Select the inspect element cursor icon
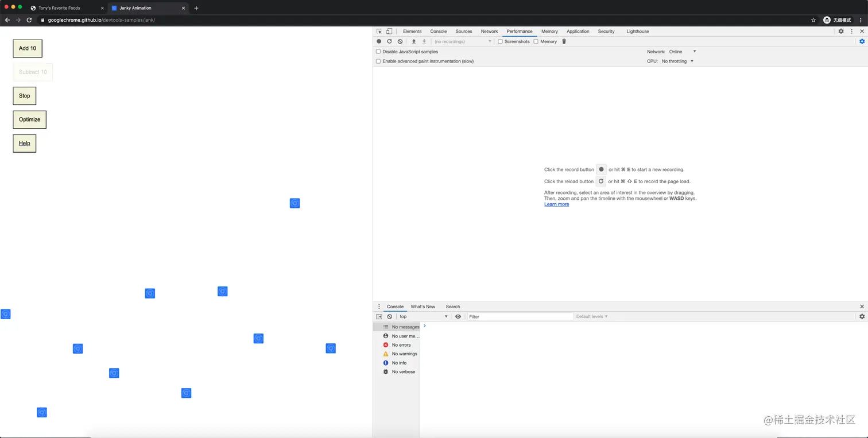The height and width of the screenshot is (438, 868). tap(379, 31)
